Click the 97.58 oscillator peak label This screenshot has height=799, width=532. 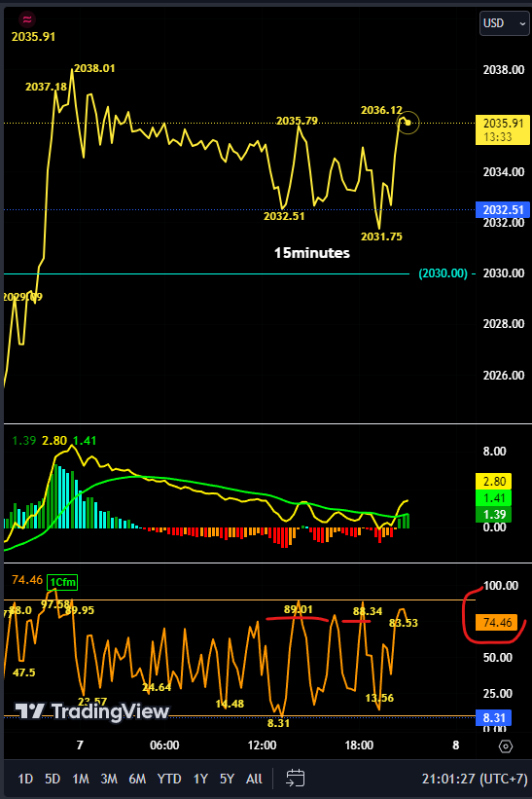point(55,604)
